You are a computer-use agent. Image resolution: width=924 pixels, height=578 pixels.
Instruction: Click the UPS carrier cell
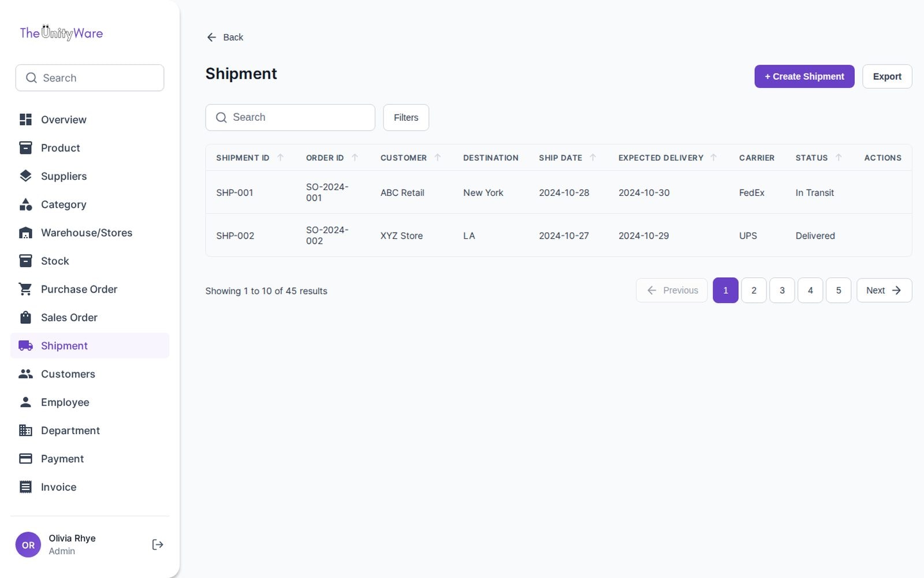pos(748,236)
